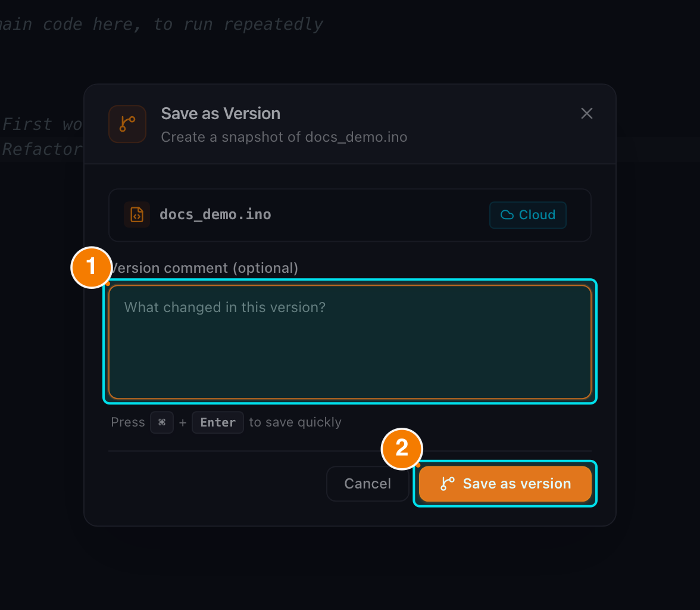Click the Refactor entry behind the dialog
This screenshot has width=700, height=610.
coord(42,149)
